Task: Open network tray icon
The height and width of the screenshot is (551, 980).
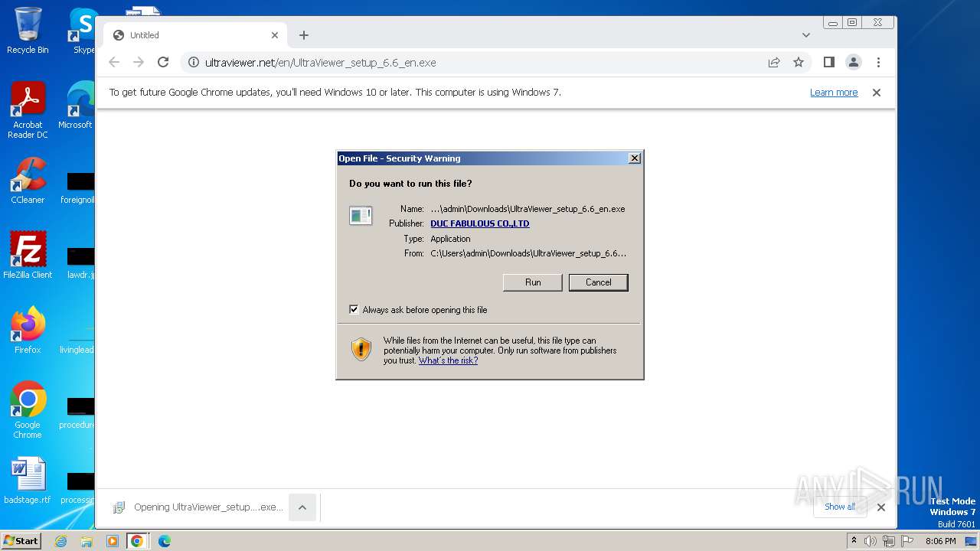Action: (889, 541)
